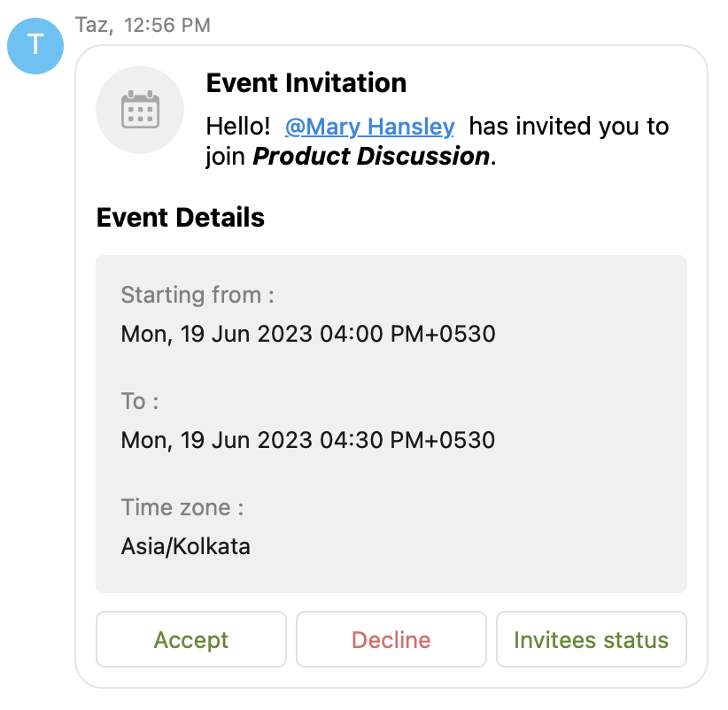728x710 pixels.
Task: Click the Product Discussion event name
Action: [371, 157]
